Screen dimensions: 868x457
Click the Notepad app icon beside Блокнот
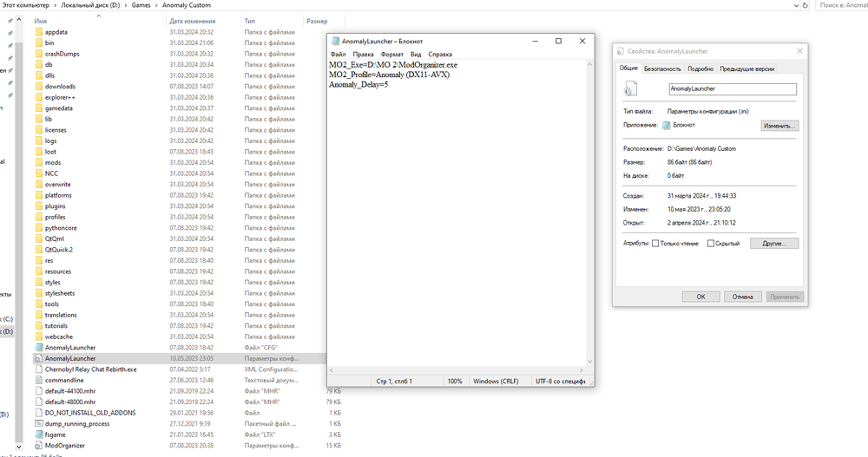click(666, 125)
